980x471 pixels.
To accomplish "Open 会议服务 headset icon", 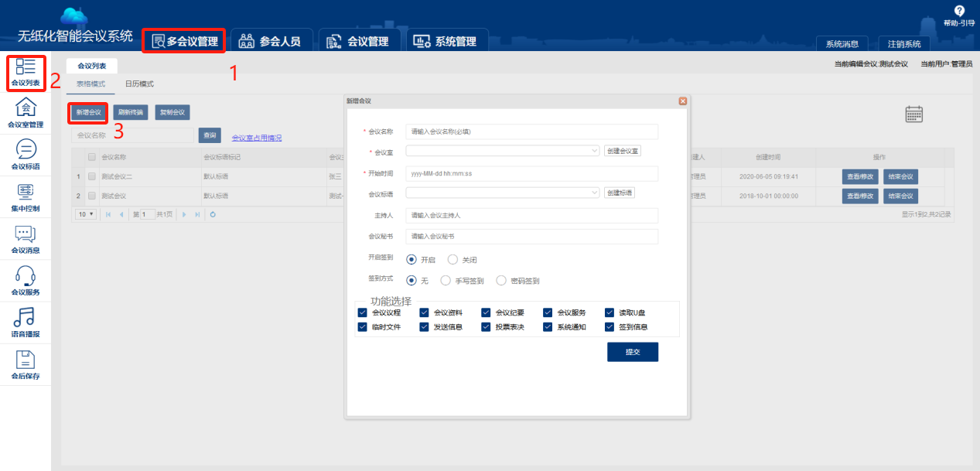I will tap(26, 275).
